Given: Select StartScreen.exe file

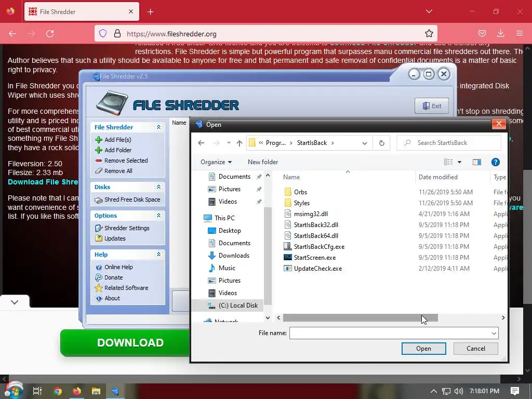Looking at the screenshot, I should point(310,258).
